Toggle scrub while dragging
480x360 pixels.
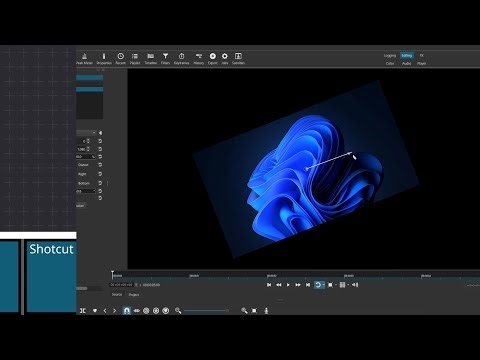point(137,311)
